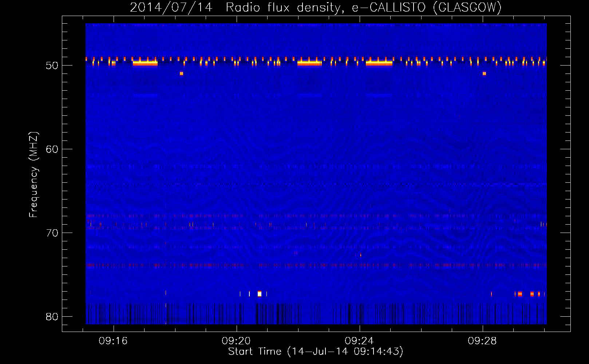Click the 09:16 time tick label

(113, 341)
